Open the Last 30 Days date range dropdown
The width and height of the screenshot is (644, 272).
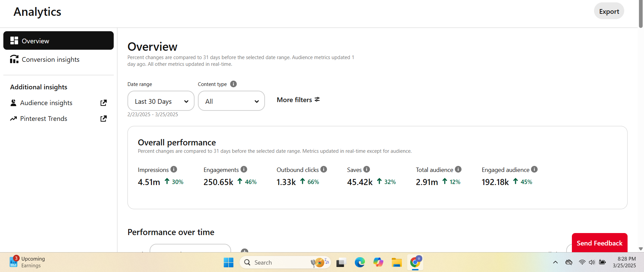(x=161, y=101)
